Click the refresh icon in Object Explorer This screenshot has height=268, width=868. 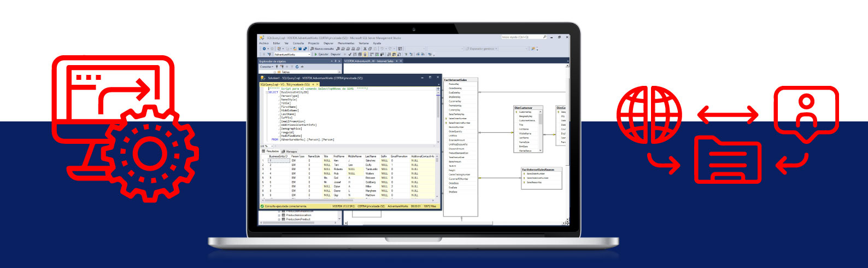(298, 67)
